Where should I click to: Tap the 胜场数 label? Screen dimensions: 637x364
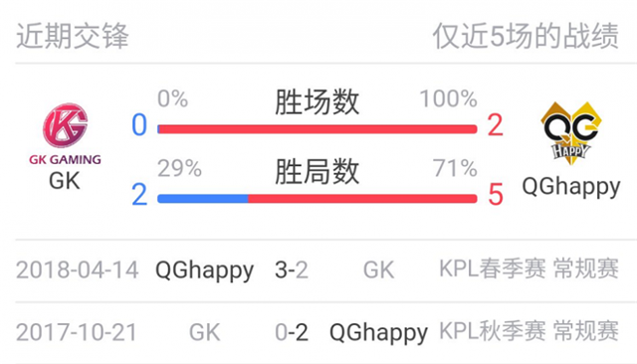[318, 101]
